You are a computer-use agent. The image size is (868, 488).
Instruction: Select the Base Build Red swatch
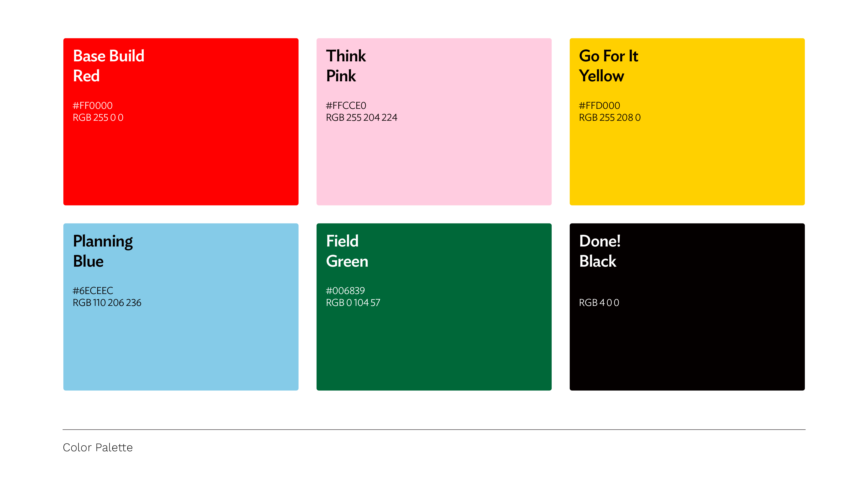[x=181, y=121]
